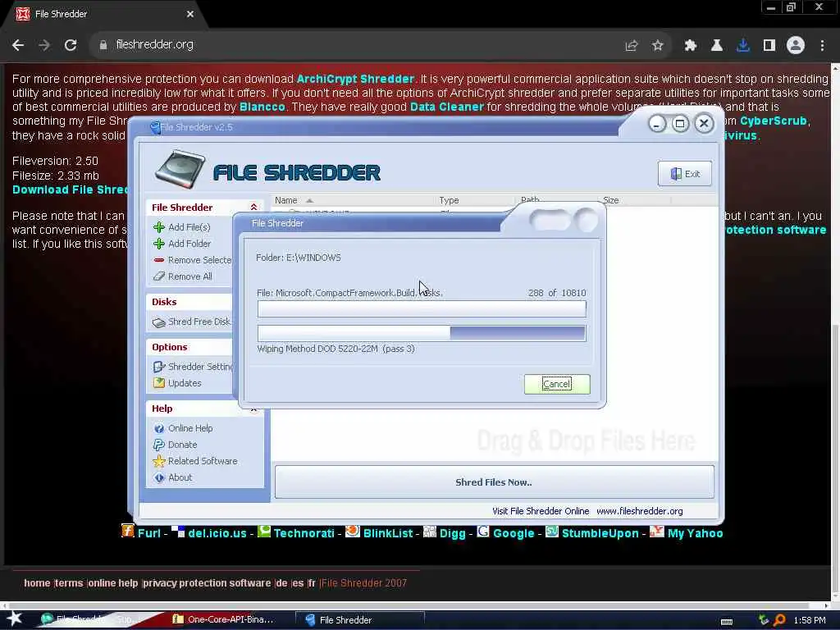
Task: Close the File Shredder browser tab
Action: 190,15
